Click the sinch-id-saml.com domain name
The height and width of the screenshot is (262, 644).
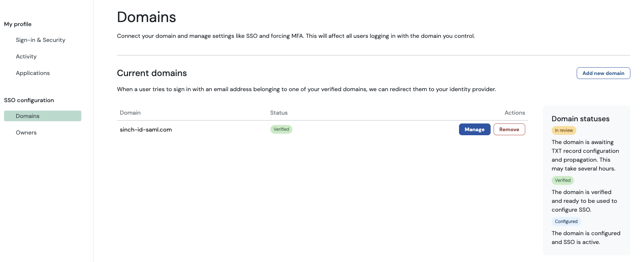(146, 130)
